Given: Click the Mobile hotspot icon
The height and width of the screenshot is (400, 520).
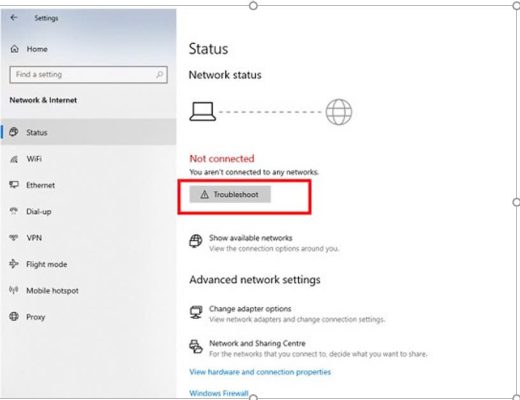Looking at the screenshot, I should pyautogui.click(x=14, y=290).
